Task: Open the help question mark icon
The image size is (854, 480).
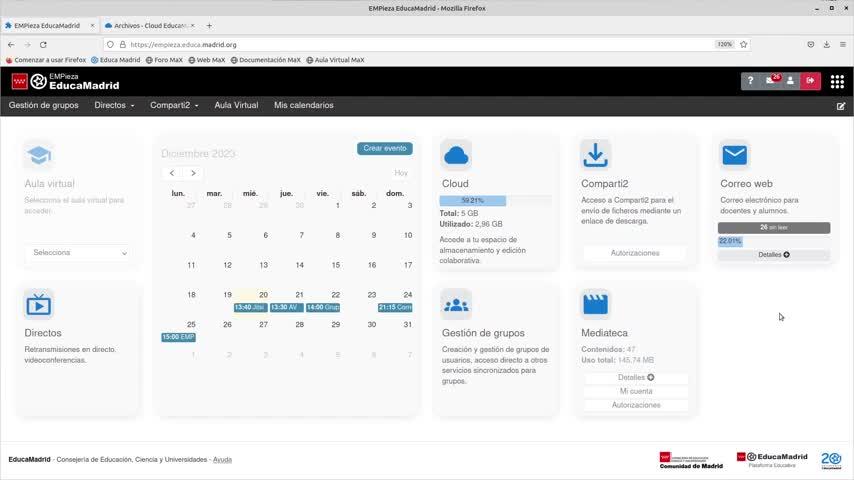Action: pos(750,81)
